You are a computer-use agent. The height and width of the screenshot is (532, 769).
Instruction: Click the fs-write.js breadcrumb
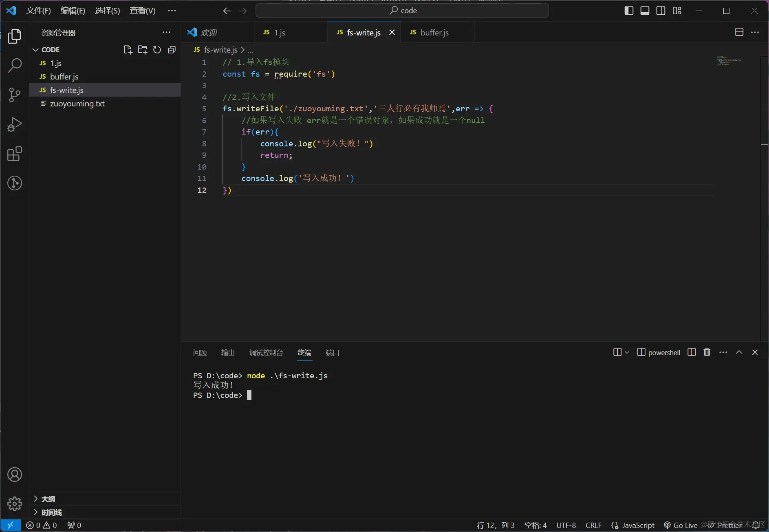(220, 50)
